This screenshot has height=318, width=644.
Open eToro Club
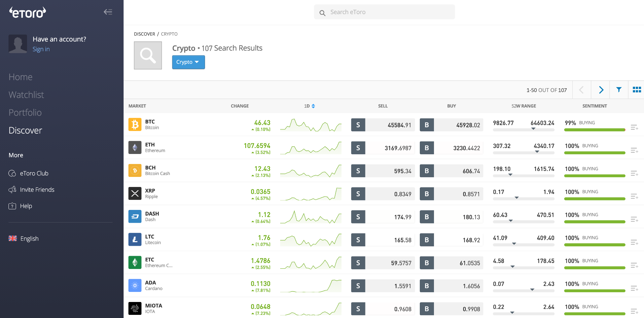point(28,173)
